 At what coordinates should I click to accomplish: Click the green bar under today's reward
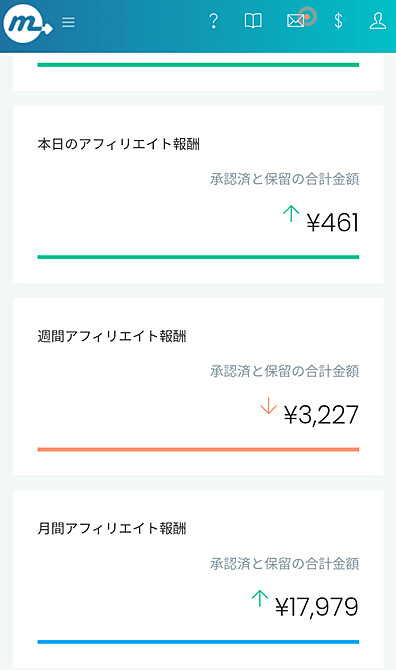tap(198, 257)
